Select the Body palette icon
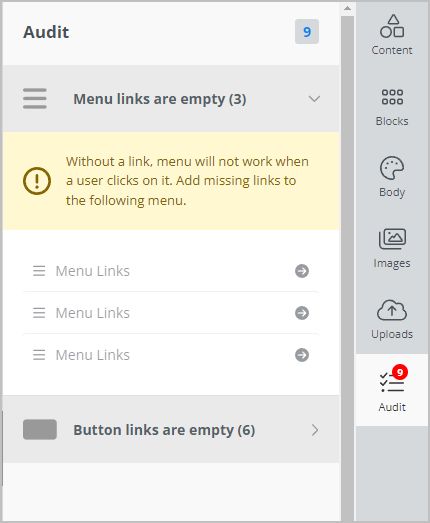 click(x=392, y=168)
